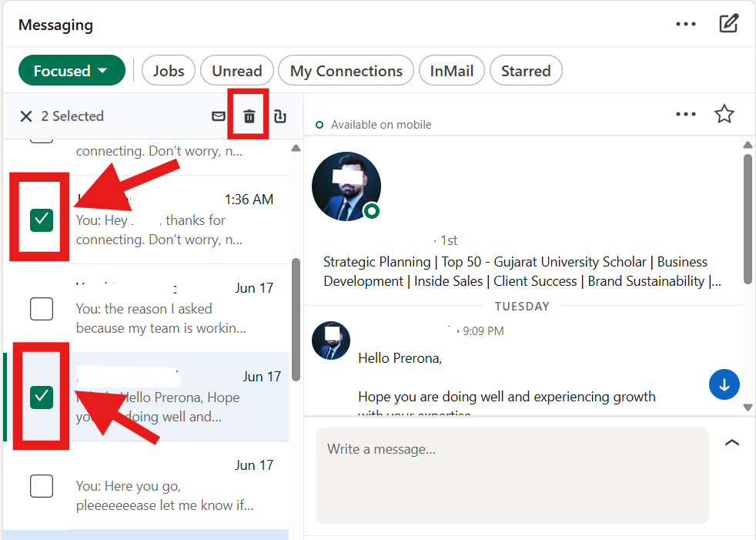Compose a new message with the pencil icon

click(728, 24)
